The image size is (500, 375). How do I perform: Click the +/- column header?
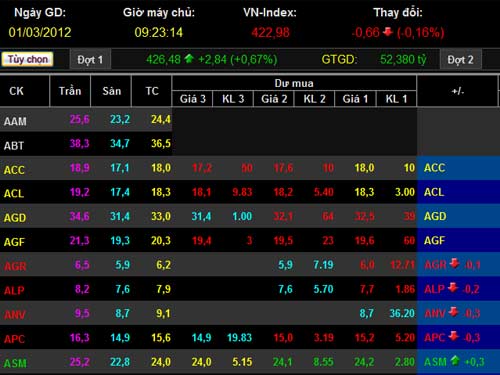458,91
